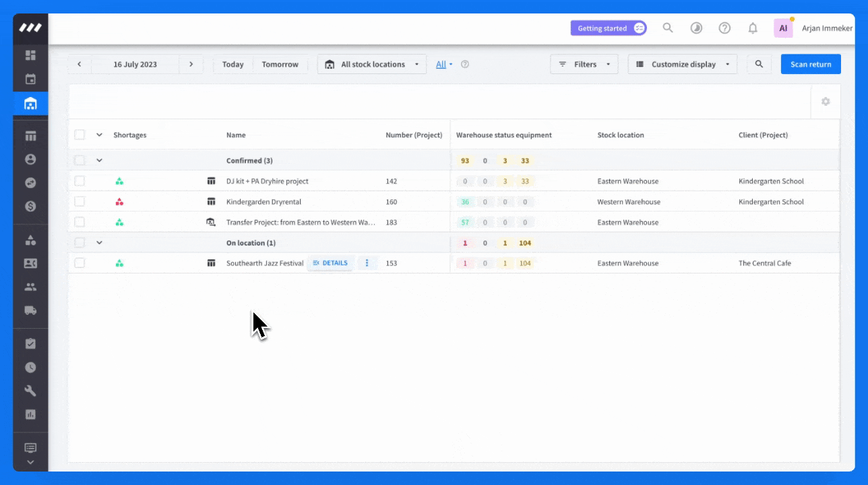Click the notifications bell icon
Image resolution: width=868 pixels, height=485 pixels.
[x=753, y=28]
